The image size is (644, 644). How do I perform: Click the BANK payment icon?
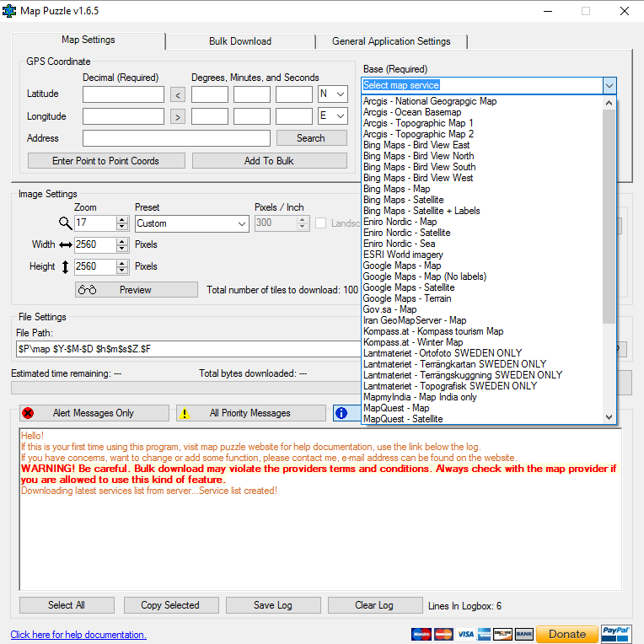pyautogui.click(x=524, y=634)
